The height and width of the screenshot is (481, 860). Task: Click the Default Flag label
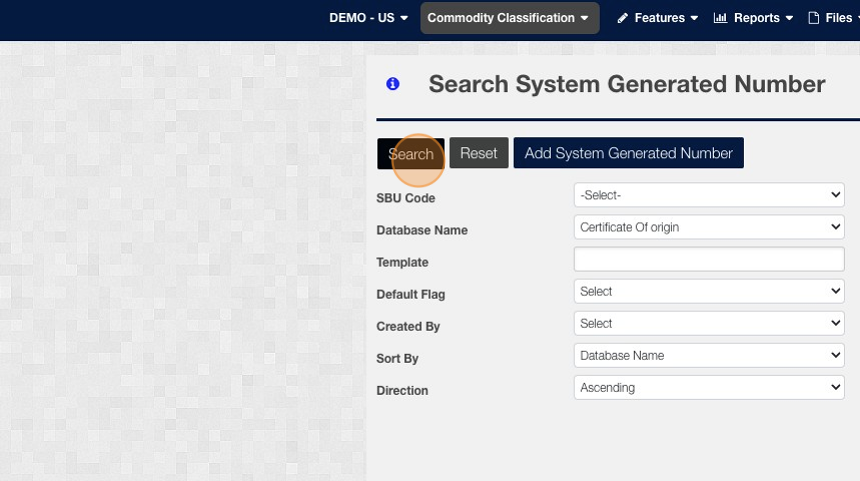pyautogui.click(x=411, y=295)
